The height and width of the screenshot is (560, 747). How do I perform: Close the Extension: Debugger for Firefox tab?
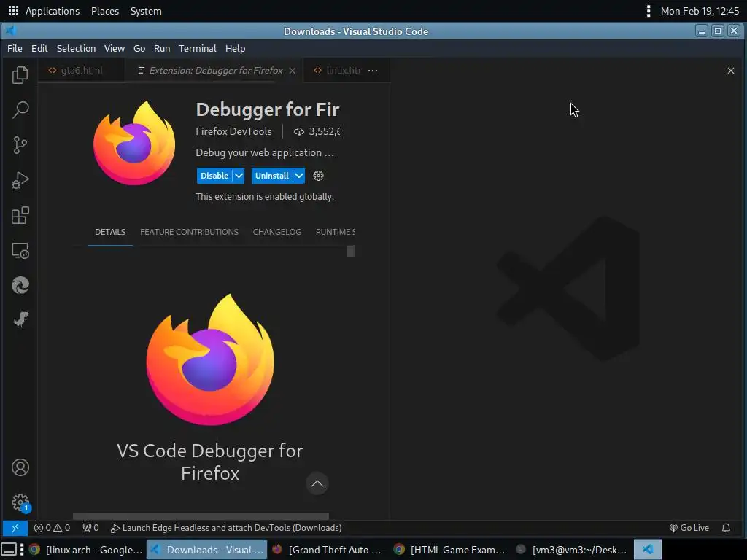click(x=293, y=71)
